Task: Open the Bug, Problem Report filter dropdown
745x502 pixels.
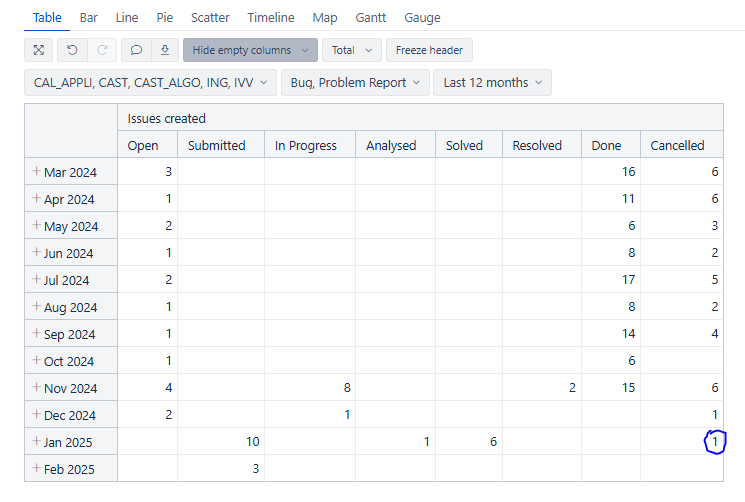Action: point(355,83)
